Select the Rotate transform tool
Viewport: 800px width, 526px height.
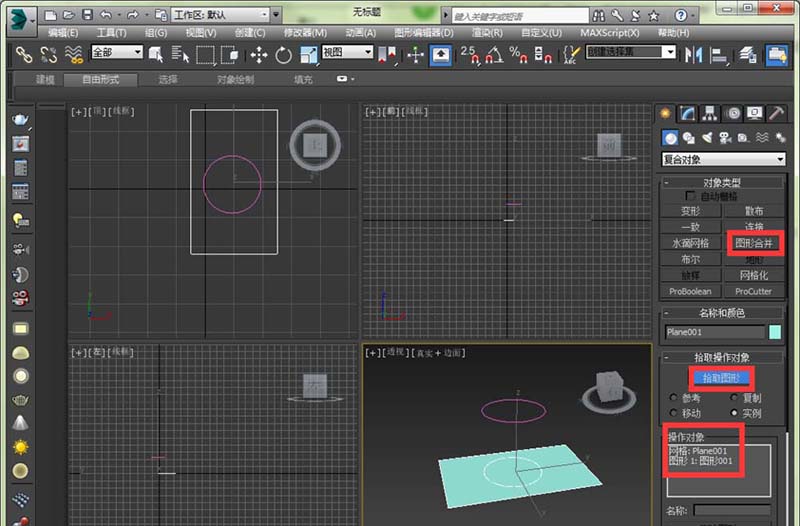point(284,55)
